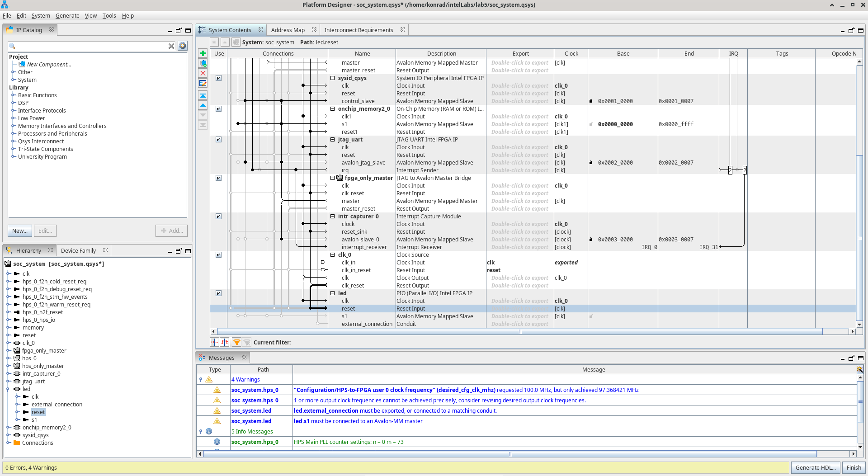The image size is (868, 476).
Task: Uncheck the Use checkbox for intr_capturer_0
Action: click(x=218, y=217)
